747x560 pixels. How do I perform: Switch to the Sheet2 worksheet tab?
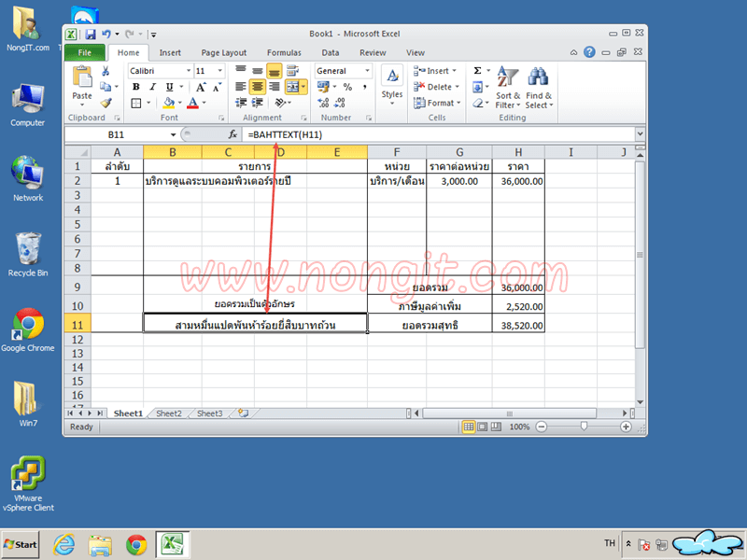(x=168, y=413)
